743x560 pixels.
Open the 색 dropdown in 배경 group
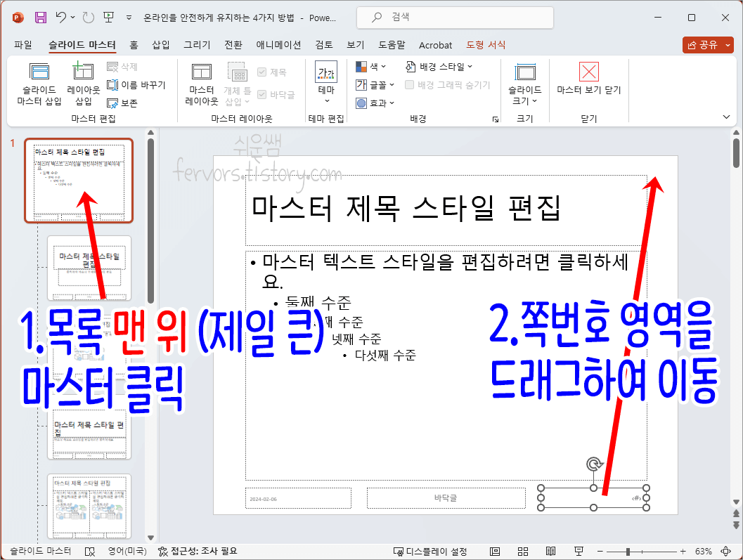coord(371,67)
